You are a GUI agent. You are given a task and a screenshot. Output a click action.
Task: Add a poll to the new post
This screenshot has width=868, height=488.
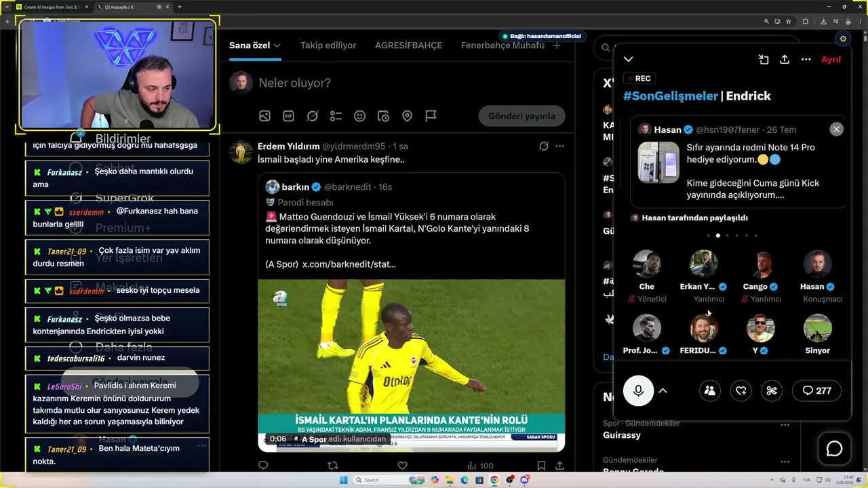tap(336, 116)
